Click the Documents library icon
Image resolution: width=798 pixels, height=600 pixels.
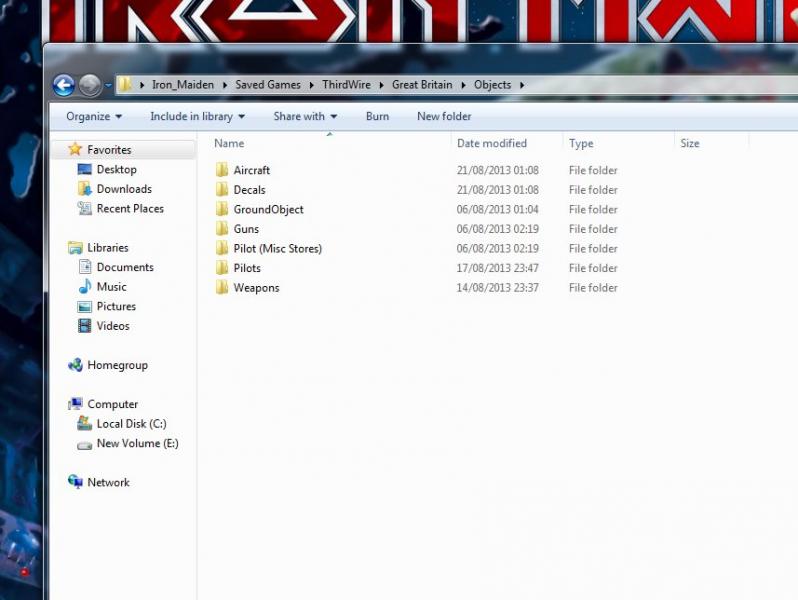(x=85, y=267)
